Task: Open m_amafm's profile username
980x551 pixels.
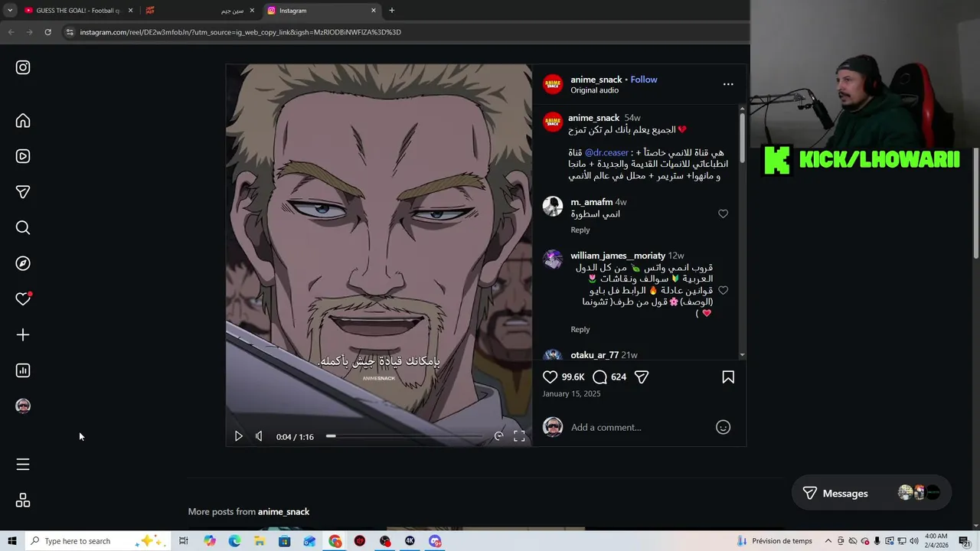Action: click(591, 202)
